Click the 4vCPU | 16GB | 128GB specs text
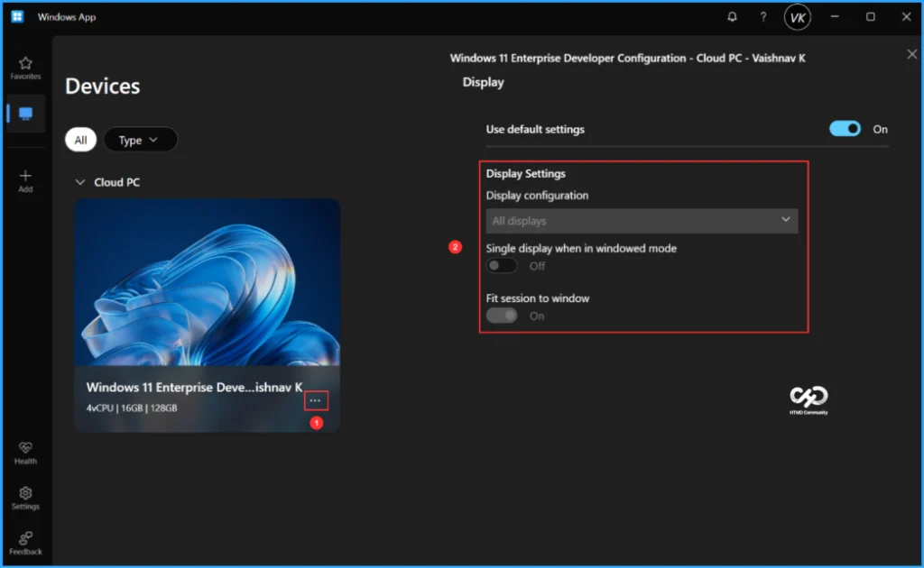This screenshot has height=568, width=924. coord(132,408)
